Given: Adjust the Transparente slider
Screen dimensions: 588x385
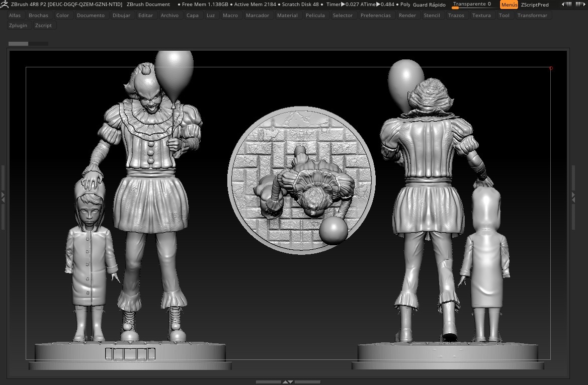Looking at the screenshot, I should coord(474,5).
